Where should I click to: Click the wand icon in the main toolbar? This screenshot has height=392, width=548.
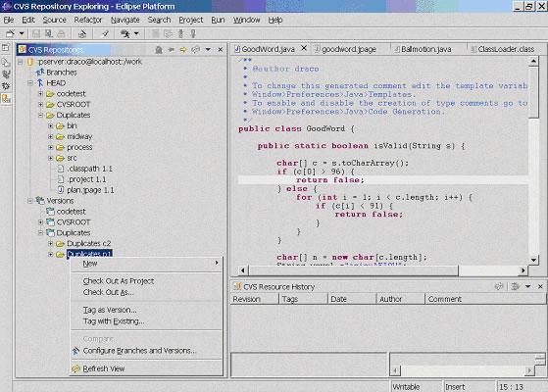point(105,33)
